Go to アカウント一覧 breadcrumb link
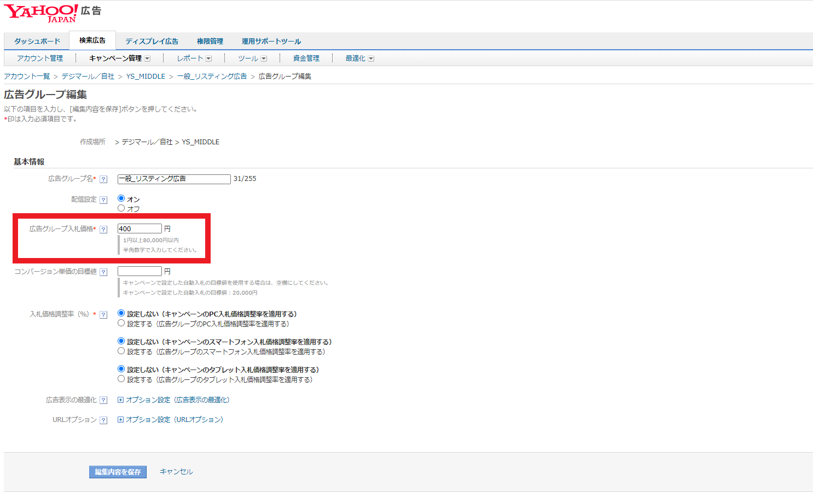 [x=27, y=77]
